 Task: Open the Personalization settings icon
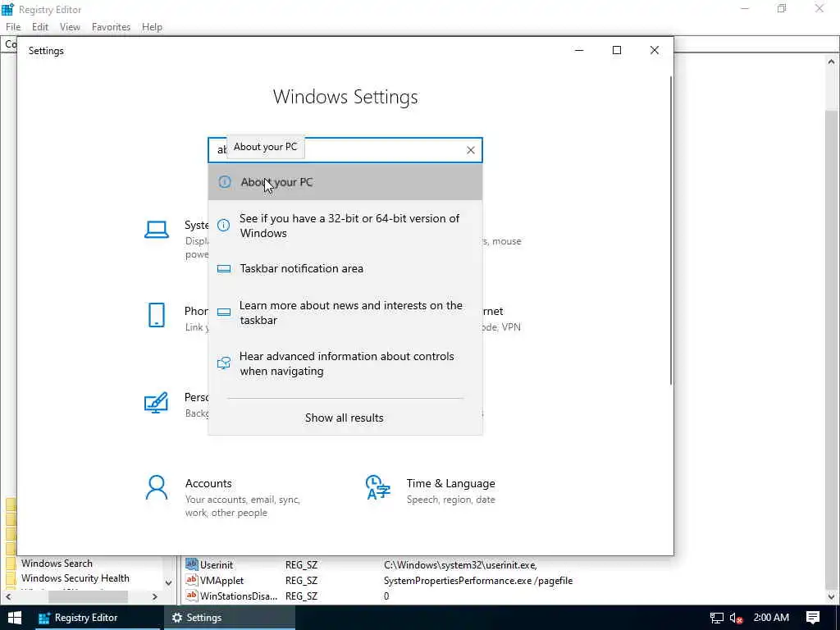coord(156,402)
